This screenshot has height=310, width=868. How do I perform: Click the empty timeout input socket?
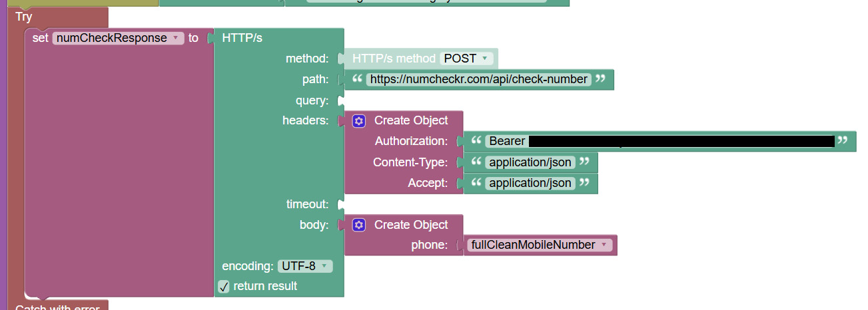341,204
